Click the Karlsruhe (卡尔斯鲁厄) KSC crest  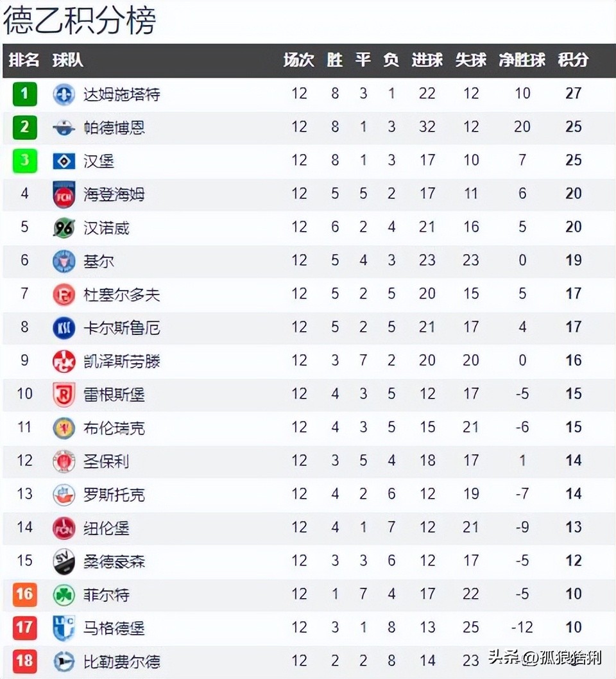coord(64,328)
